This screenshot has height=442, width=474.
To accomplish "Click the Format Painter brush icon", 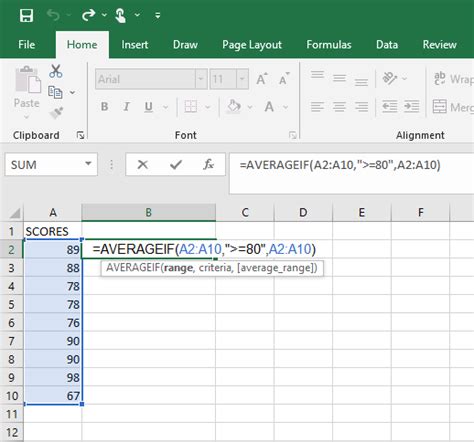I will (56, 113).
